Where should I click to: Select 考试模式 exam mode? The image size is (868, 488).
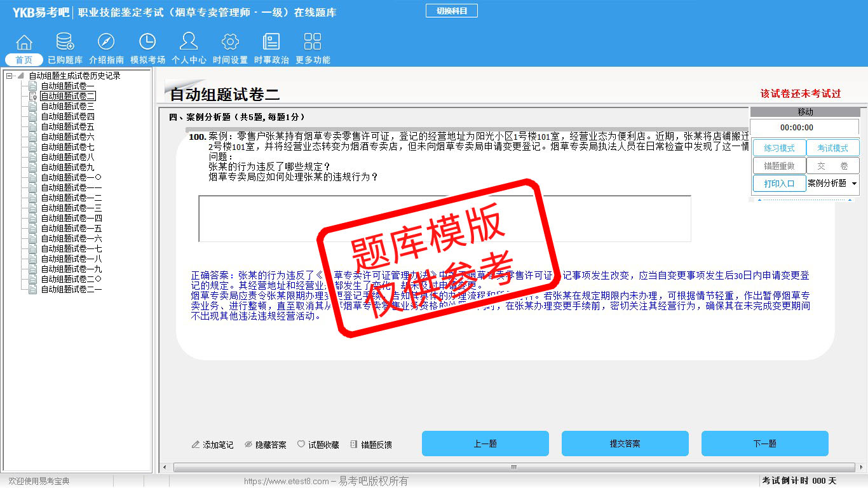(832, 148)
